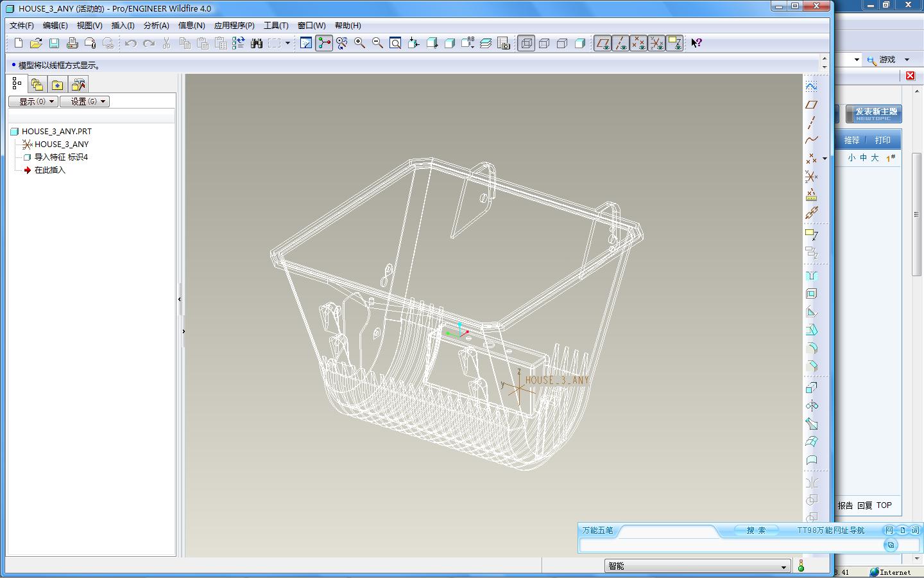Image resolution: width=924 pixels, height=578 pixels.
Task: Open the 设置 dropdown in model tree
Action: (85, 101)
